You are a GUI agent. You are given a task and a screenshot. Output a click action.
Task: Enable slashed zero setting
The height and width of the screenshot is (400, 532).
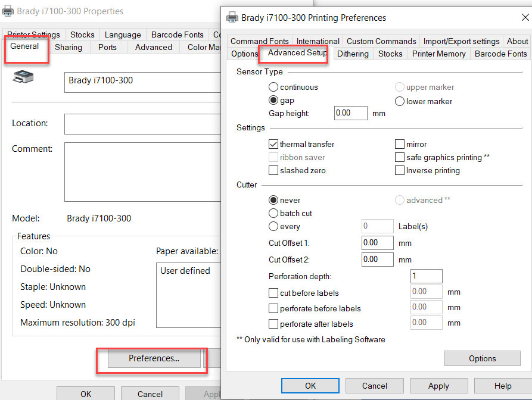273,170
